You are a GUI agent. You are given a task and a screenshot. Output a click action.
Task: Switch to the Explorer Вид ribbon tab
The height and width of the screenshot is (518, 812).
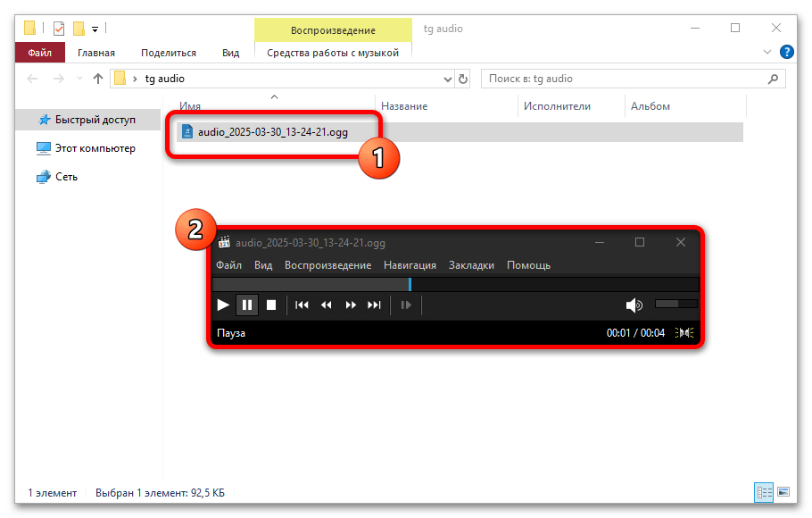pyautogui.click(x=231, y=53)
